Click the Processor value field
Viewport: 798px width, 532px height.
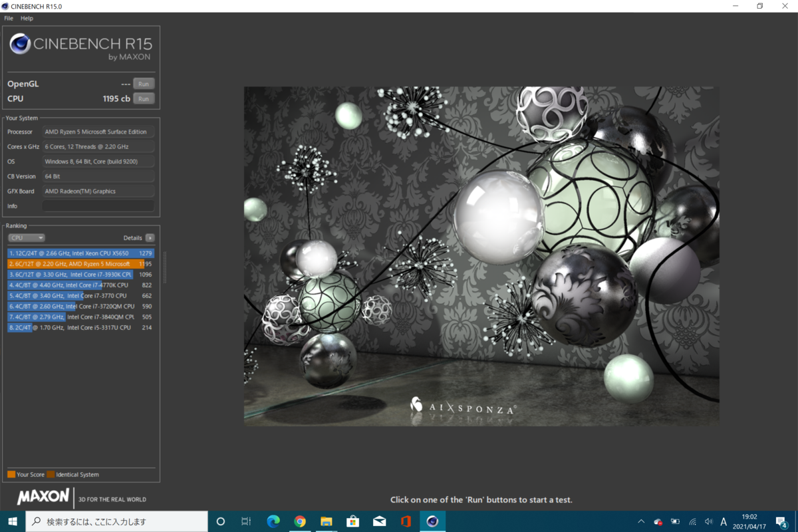tap(98, 132)
